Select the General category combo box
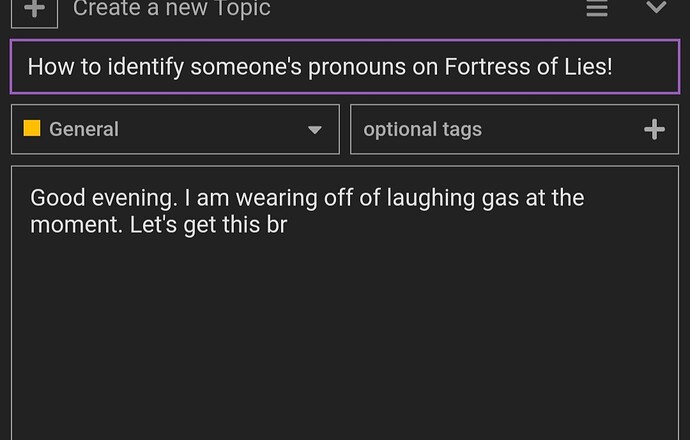Viewport: 690px width, 440px height. click(x=175, y=129)
